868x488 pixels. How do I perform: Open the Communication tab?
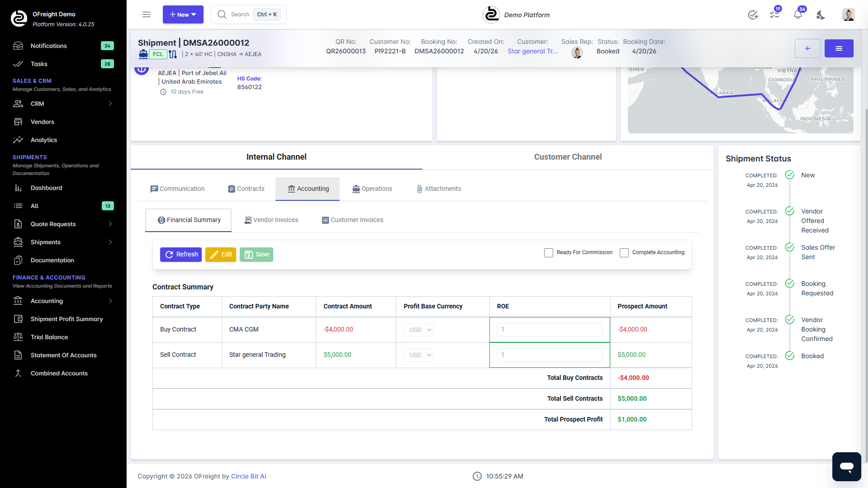coord(177,189)
